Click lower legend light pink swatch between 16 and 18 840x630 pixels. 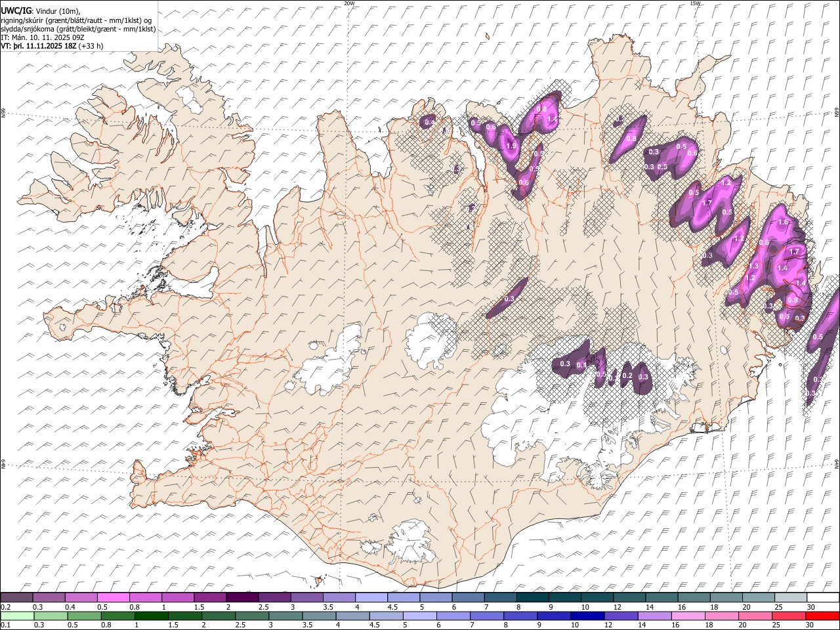pyautogui.click(x=687, y=616)
